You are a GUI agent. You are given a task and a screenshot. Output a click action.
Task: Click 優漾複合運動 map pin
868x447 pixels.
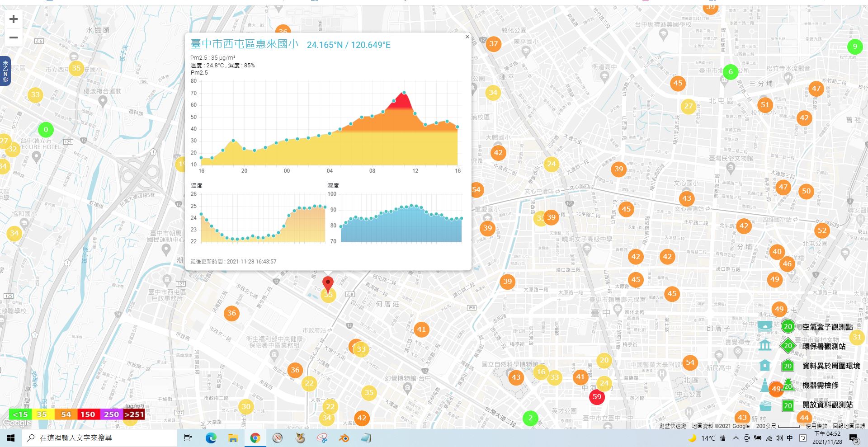point(103,101)
